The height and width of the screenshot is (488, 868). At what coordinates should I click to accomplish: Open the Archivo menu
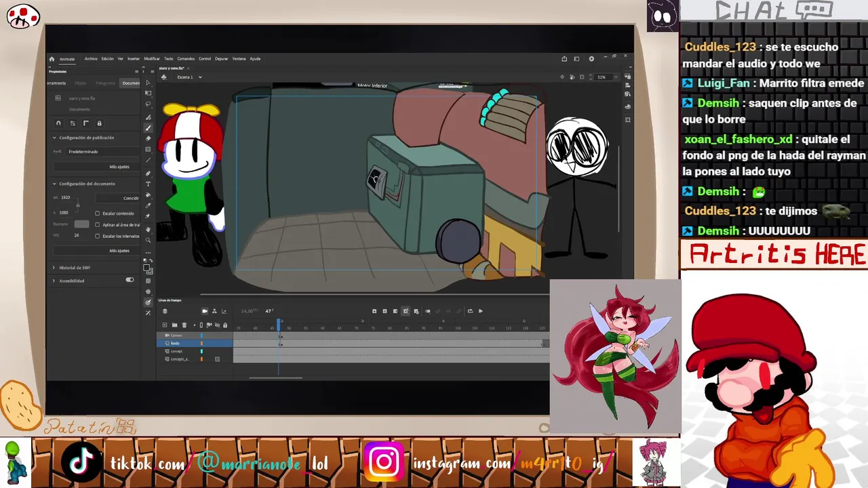coord(91,59)
